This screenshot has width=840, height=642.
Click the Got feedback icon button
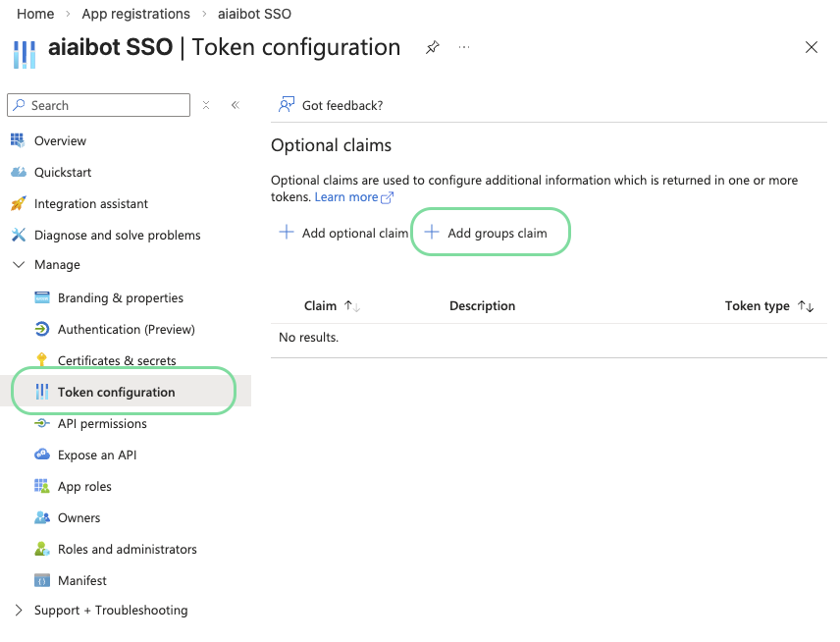click(287, 105)
